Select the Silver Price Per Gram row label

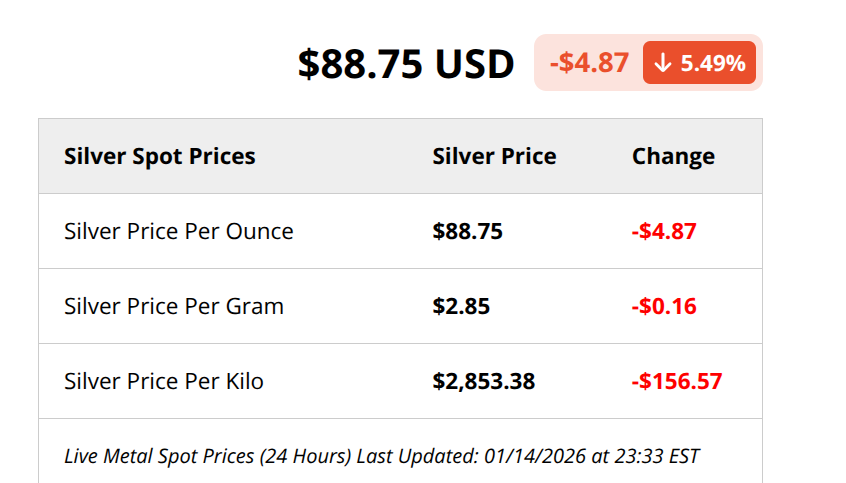click(174, 306)
